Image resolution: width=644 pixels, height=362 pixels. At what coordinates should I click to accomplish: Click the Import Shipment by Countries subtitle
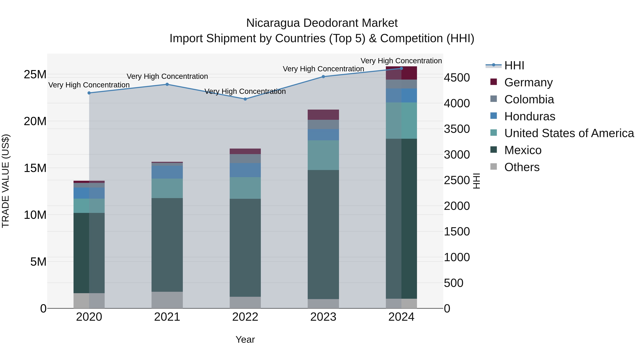pyautogui.click(x=322, y=38)
